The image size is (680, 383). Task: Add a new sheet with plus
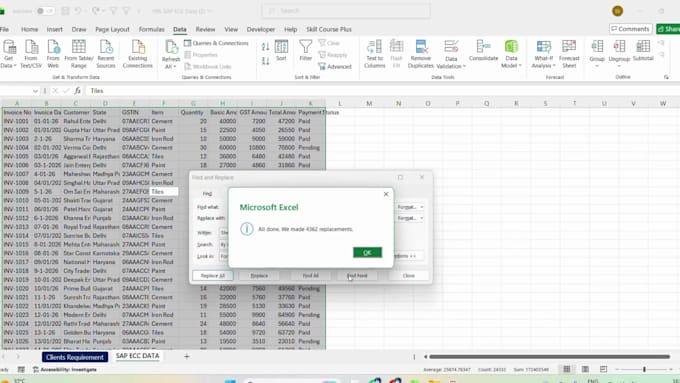tap(187, 357)
